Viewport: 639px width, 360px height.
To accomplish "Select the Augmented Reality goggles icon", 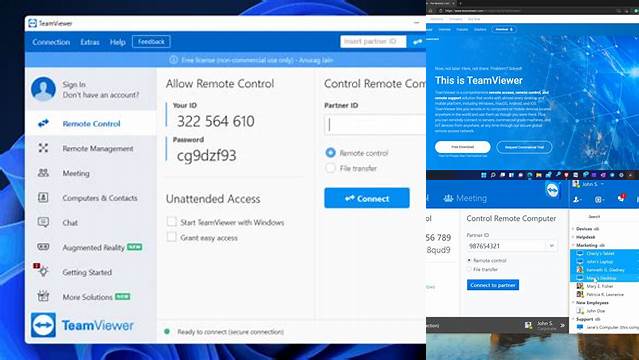I will (43, 247).
